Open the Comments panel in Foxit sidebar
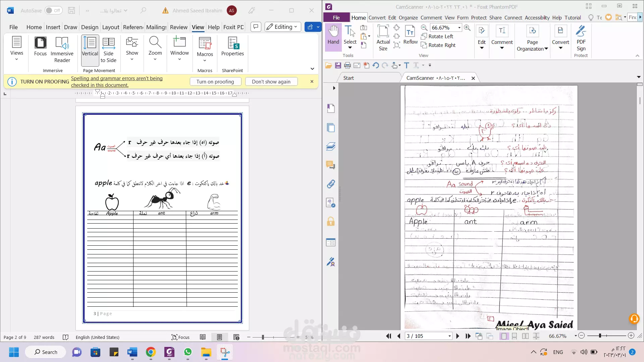Image resolution: width=644 pixels, height=362 pixels. [331, 165]
